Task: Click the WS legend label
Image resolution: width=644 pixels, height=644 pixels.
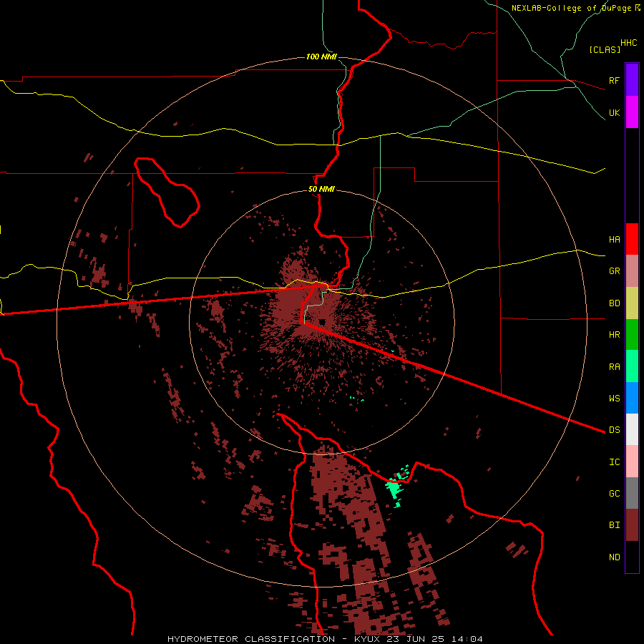Action: [x=614, y=399]
